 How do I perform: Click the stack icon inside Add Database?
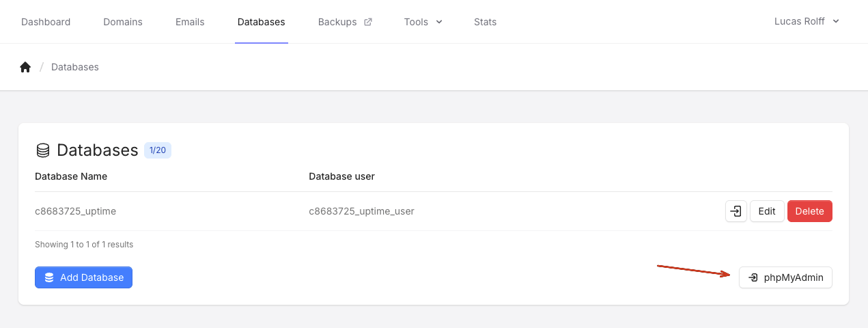[49, 277]
